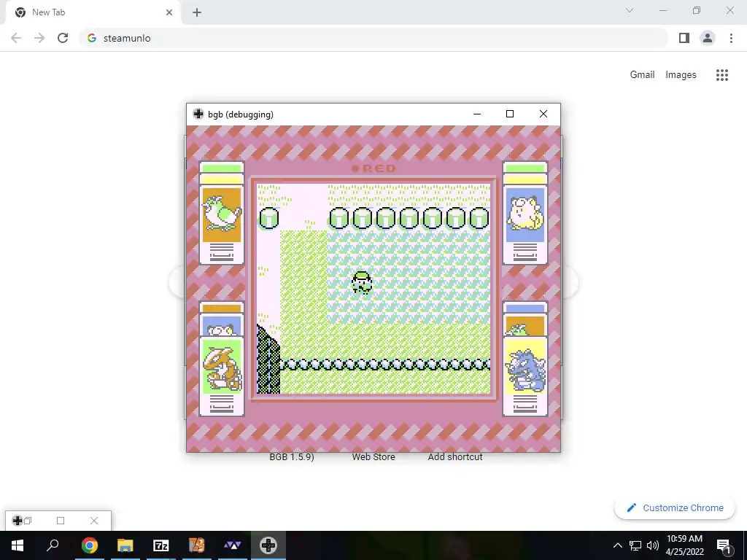Open the volume tray icon
The width and height of the screenshot is (747, 560).
point(653,545)
